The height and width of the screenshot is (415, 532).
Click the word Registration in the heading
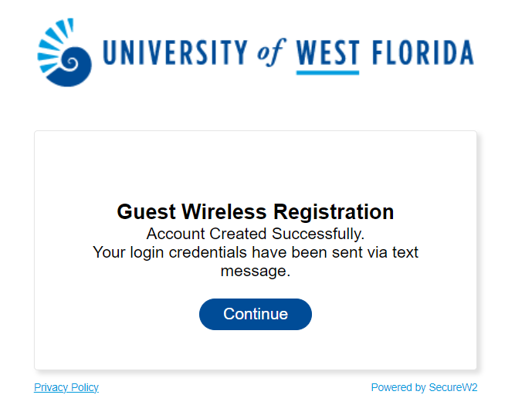coord(334,212)
